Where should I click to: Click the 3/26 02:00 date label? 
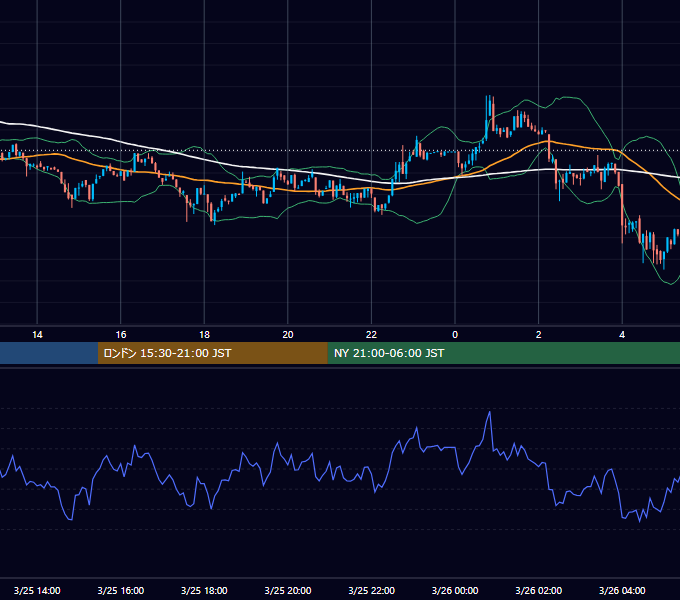coord(539,590)
